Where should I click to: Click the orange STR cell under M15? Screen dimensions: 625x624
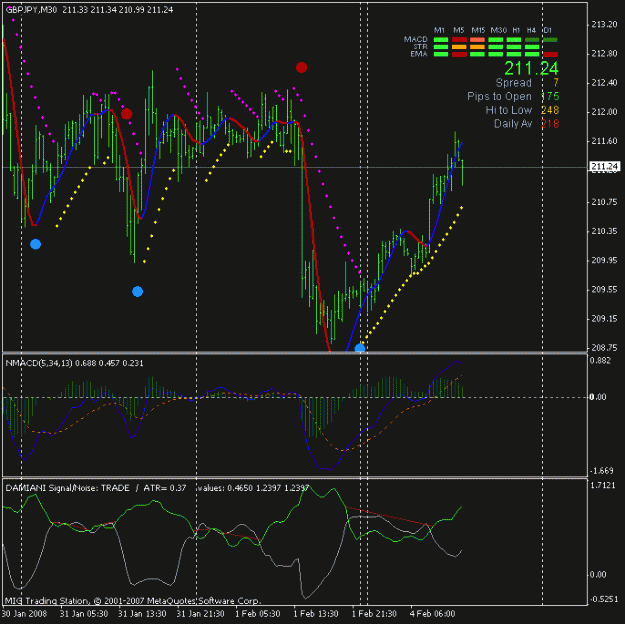[478, 47]
